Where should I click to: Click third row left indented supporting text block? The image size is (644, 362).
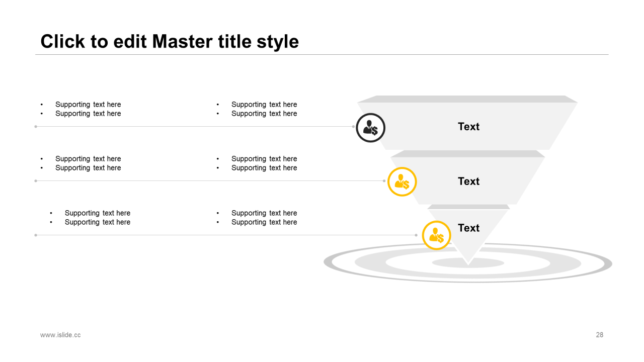click(90, 218)
